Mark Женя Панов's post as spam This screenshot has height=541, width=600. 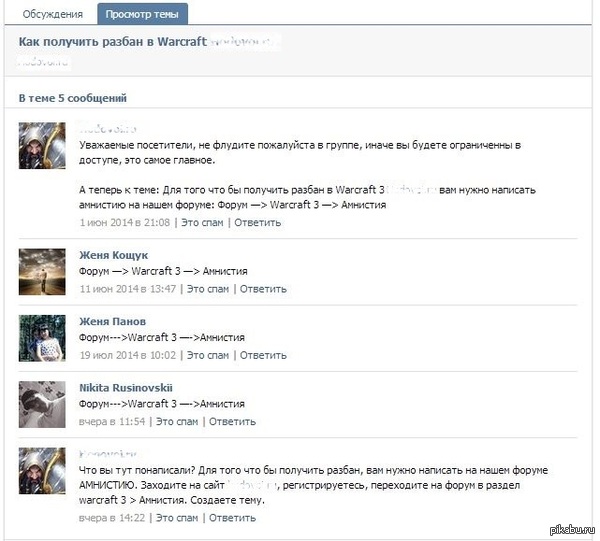click(x=208, y=355)
